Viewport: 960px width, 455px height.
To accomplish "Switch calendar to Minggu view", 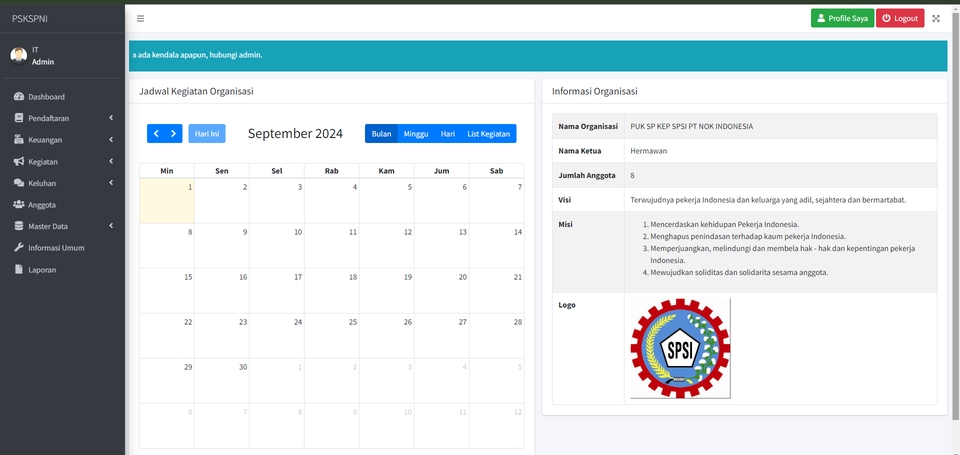I will coord(416,133).
